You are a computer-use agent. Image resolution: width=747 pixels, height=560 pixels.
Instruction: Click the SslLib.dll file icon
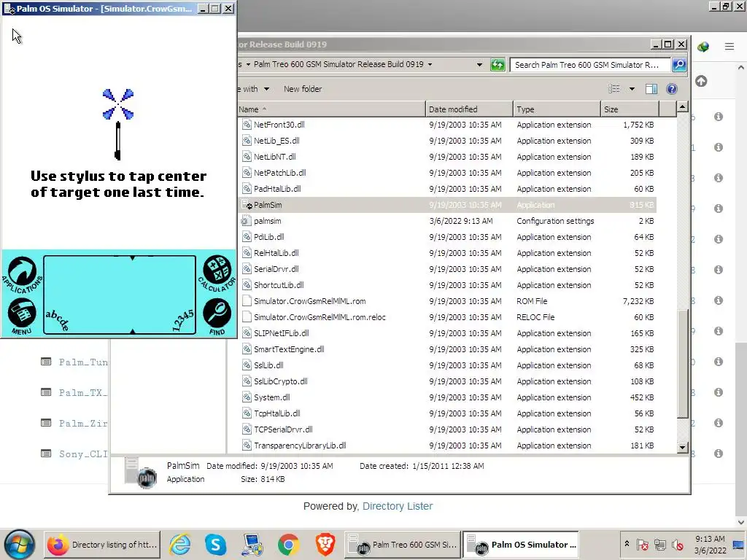[247, 365]
